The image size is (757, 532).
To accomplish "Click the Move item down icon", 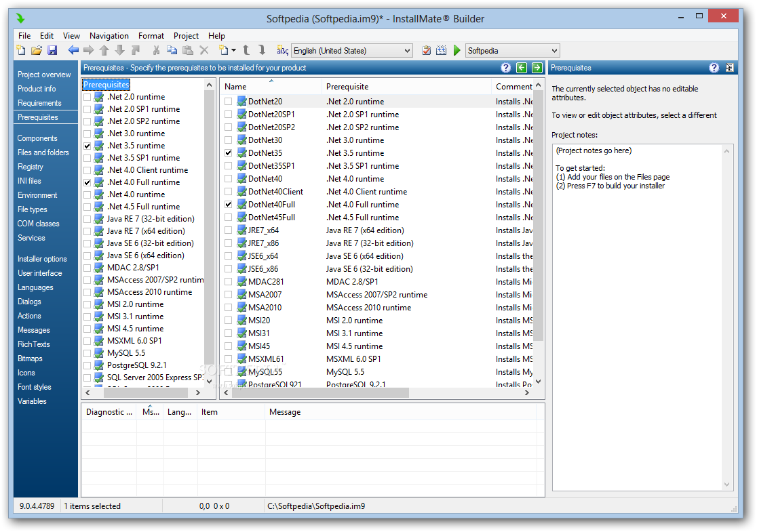I will click(x=262, y=50).
